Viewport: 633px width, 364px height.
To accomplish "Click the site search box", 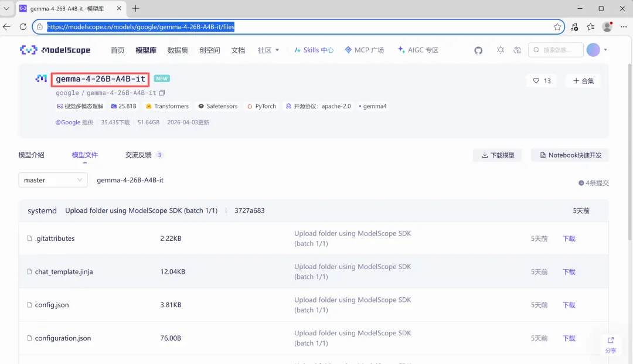I will [556, 50].
